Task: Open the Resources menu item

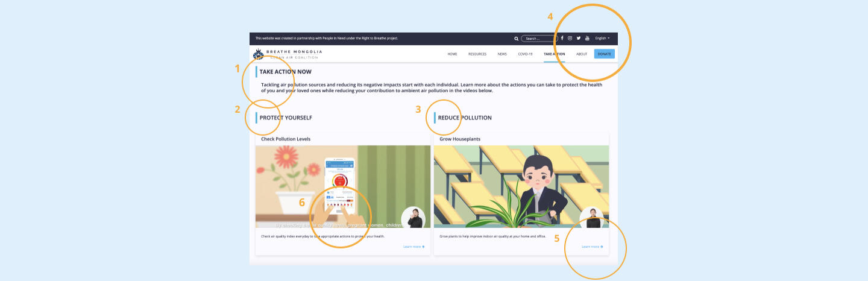Action: point(477,54)
